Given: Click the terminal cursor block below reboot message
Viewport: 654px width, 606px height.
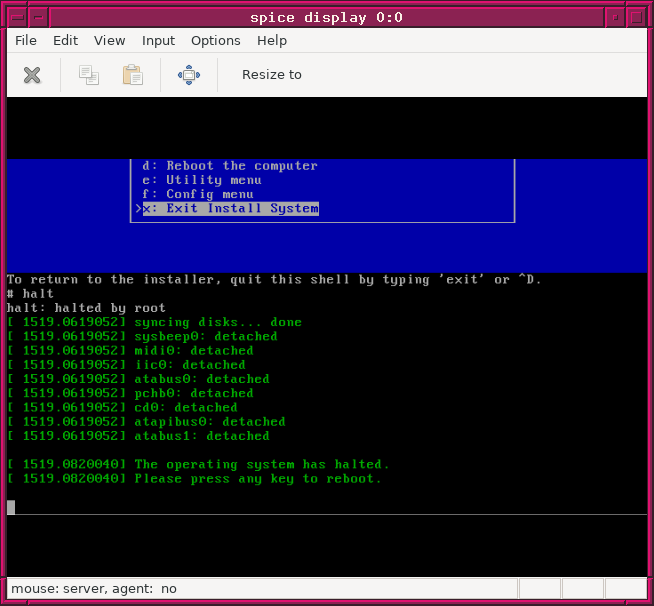Looking at the screenshot, I should pyautogui.click(x=11, y=507).
